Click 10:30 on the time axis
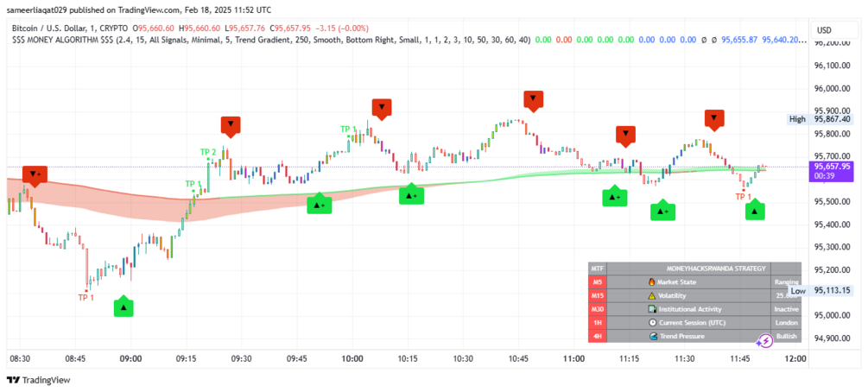 pyautogui.click(x=463, y=359)
